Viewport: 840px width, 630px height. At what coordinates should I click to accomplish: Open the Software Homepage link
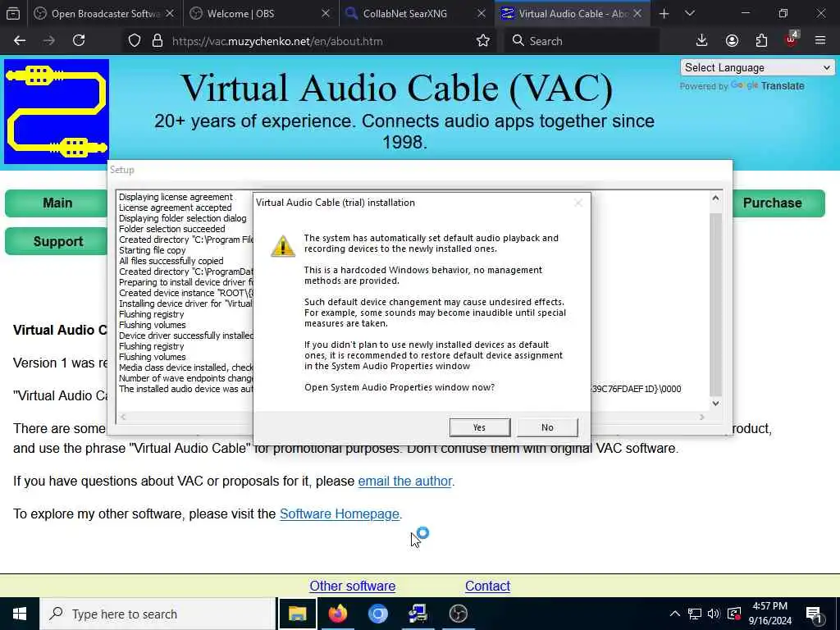point(340,514)
